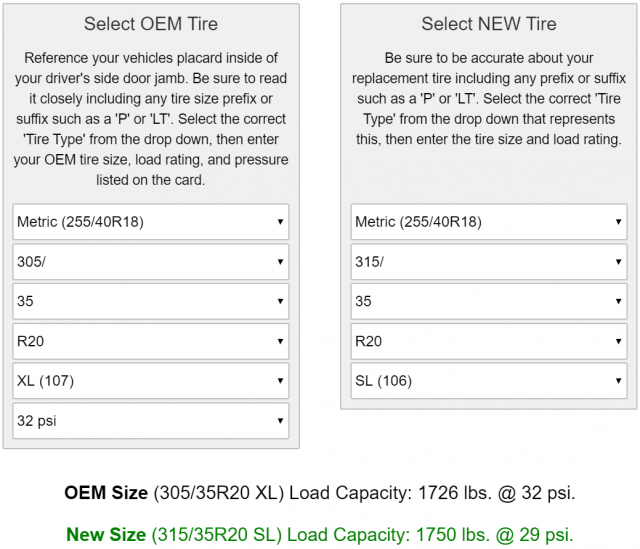Expand the XL (107) load rating dropdown
The image size is (640, 549).
(151, 381)
